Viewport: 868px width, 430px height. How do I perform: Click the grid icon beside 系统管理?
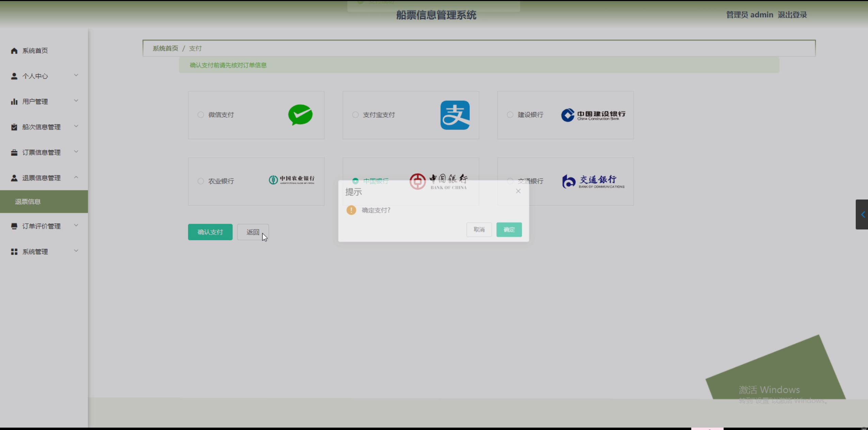tap(14, 252)
